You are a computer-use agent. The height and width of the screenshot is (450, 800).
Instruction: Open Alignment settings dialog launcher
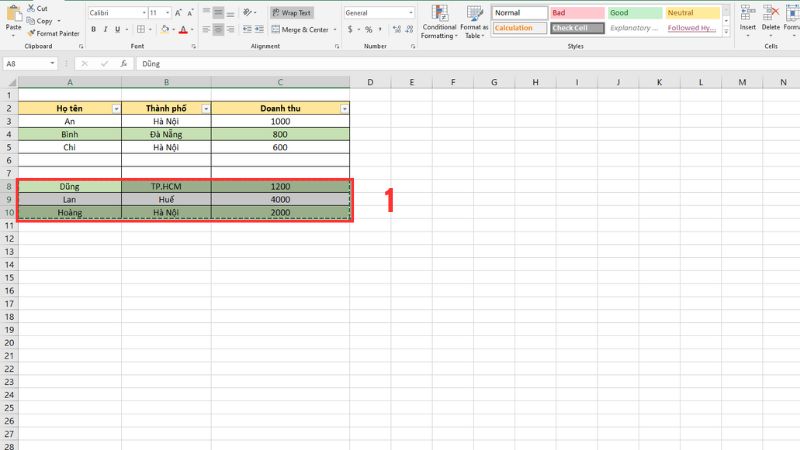click(x=337, y=46)
